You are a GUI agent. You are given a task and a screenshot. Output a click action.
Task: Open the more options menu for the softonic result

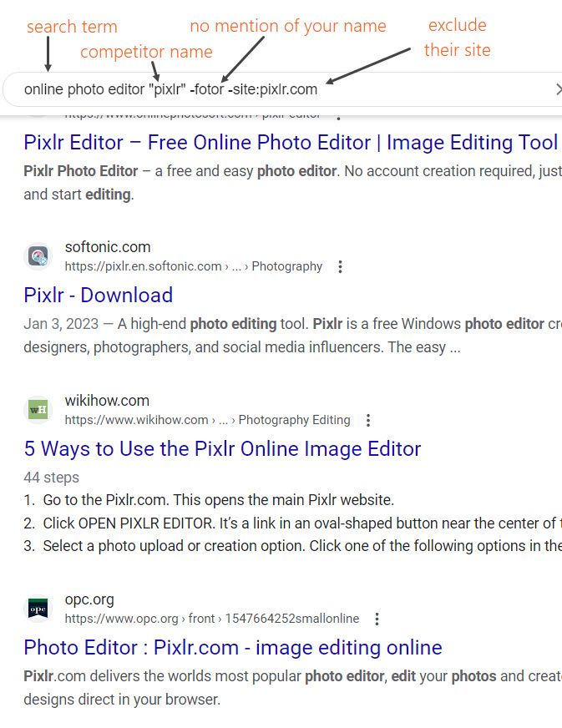pyautogui.click(x=341, y=266)
